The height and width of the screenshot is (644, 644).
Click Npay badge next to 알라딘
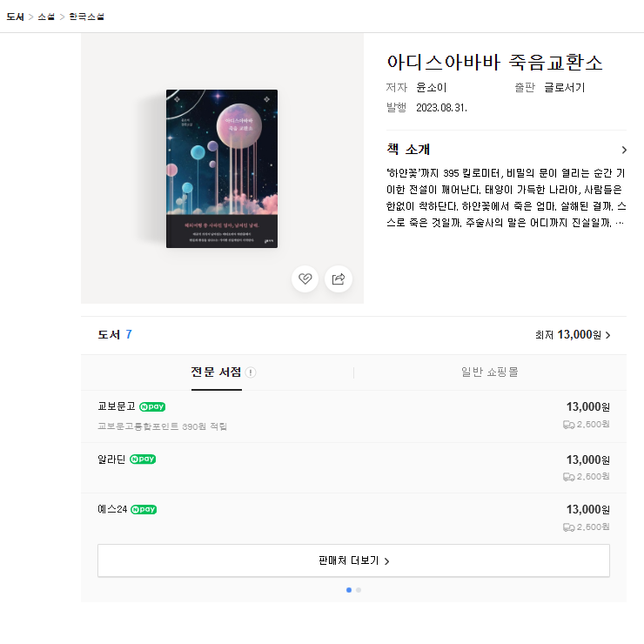point(143,459)
